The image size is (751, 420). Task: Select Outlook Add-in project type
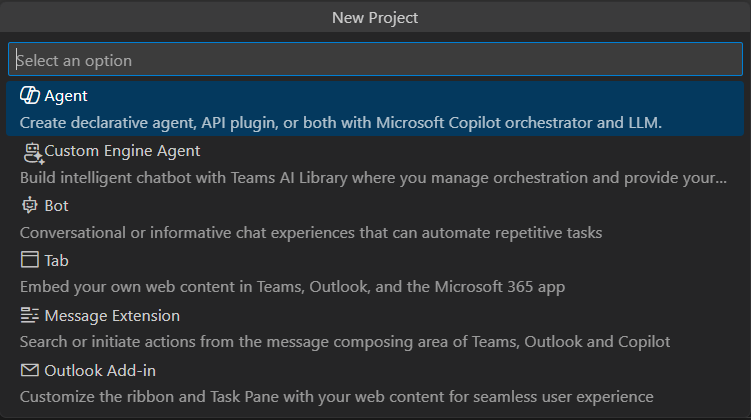[100, 371]
